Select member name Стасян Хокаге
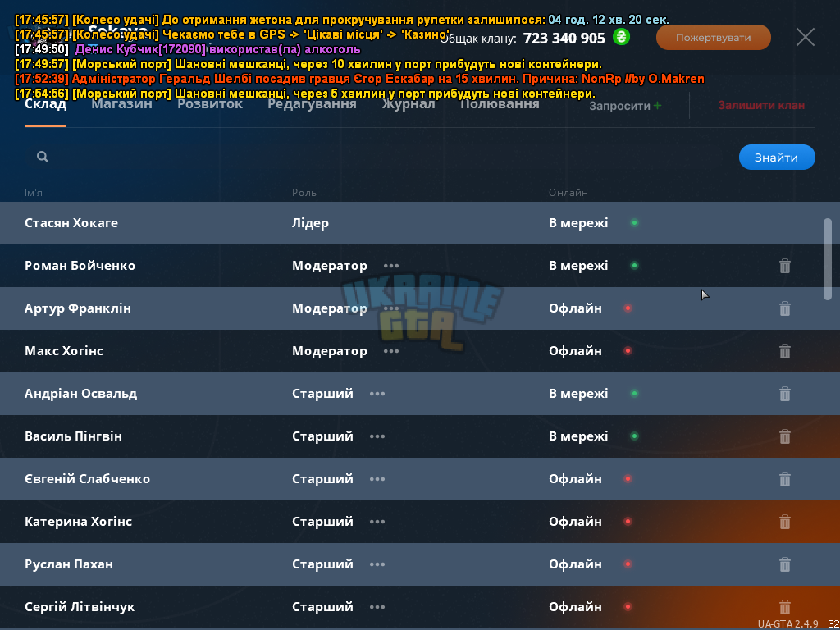 click(x=71, y=223)
